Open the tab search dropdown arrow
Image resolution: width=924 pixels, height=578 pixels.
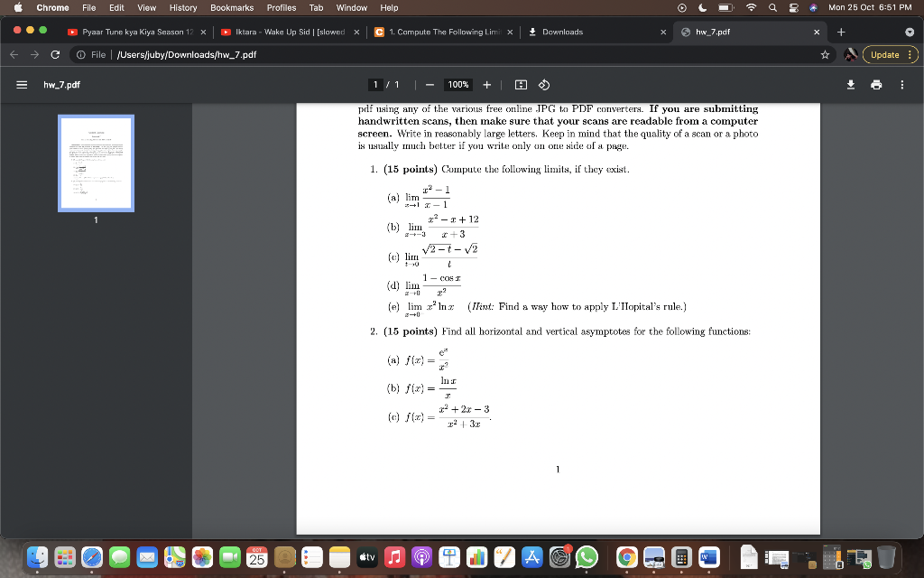coord(910,32)
